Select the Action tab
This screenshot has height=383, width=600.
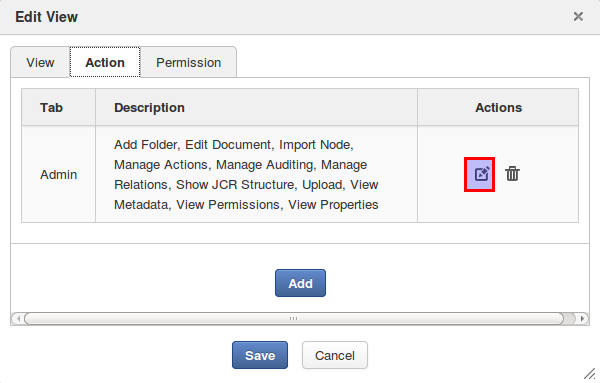pos(105,62)
